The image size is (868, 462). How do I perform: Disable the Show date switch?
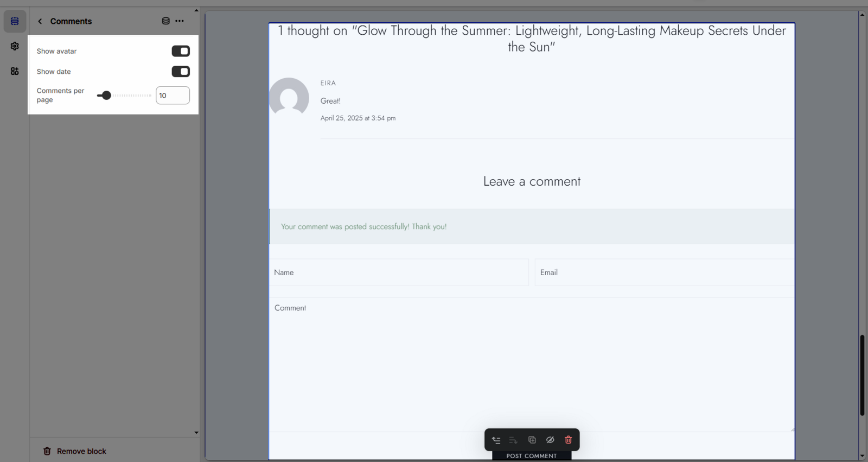pos(181,72)
